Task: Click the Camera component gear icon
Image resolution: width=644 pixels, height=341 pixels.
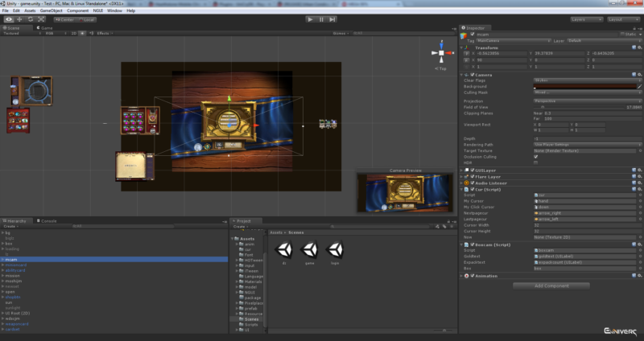Action: coord(640,75)
